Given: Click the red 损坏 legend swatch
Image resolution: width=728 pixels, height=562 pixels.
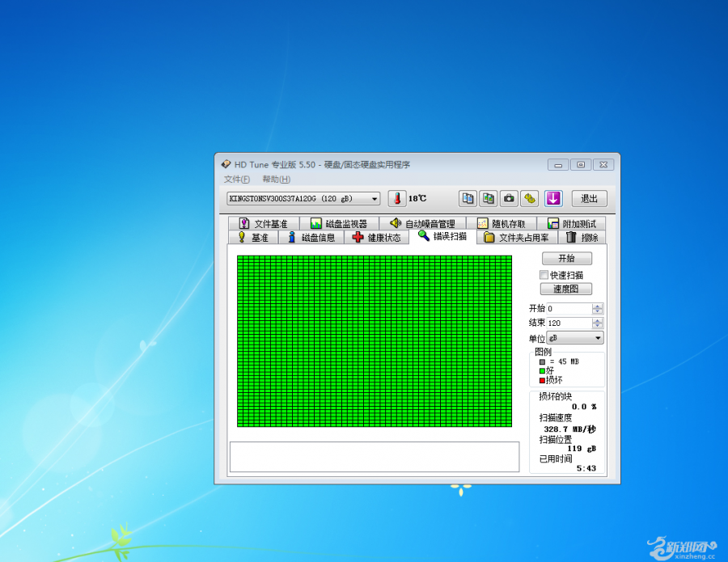Looking at the screenshot, I should tap(542, 381).
